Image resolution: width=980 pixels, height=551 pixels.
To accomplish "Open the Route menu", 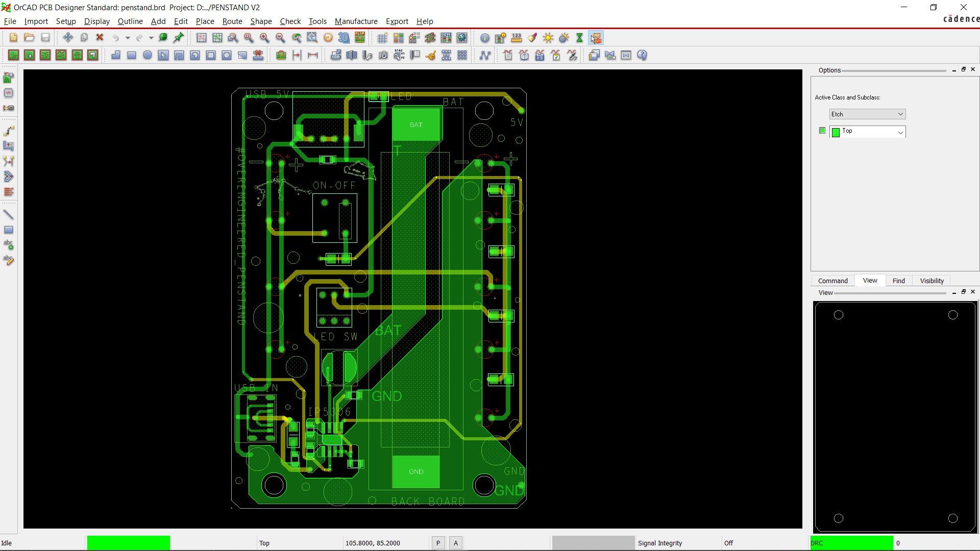I will (x=232, y=21).
